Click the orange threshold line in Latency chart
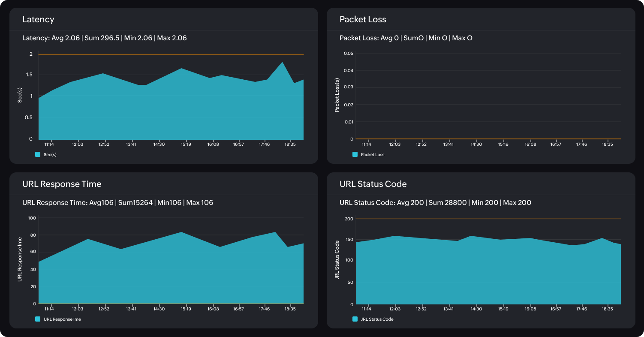 [x=172, y=54]
